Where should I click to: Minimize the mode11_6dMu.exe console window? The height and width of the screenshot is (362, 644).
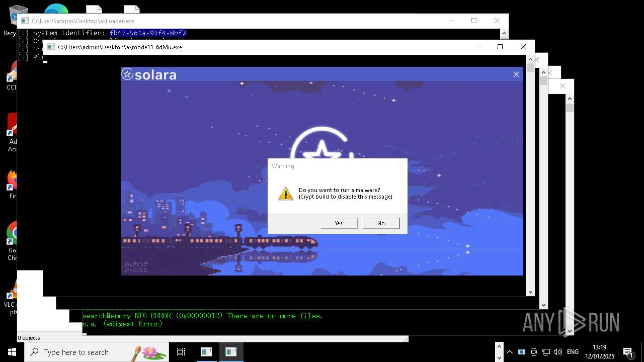tap(477, 47)
